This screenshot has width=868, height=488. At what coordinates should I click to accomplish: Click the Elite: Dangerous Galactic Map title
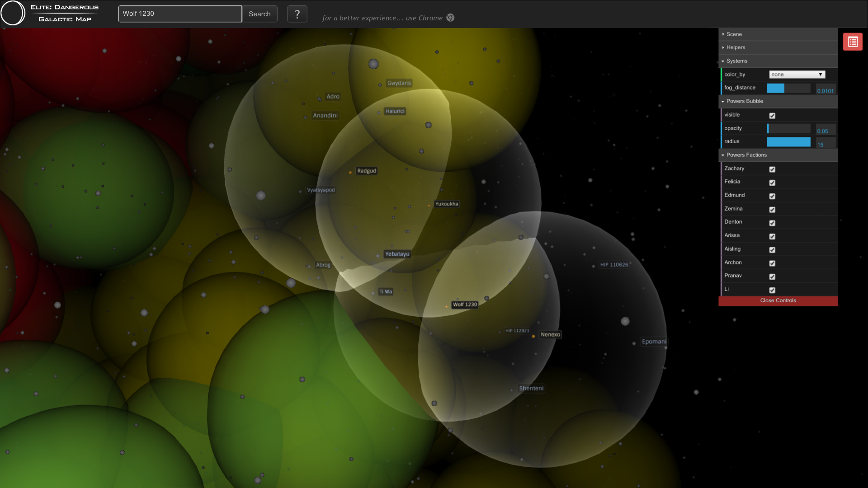65,13
